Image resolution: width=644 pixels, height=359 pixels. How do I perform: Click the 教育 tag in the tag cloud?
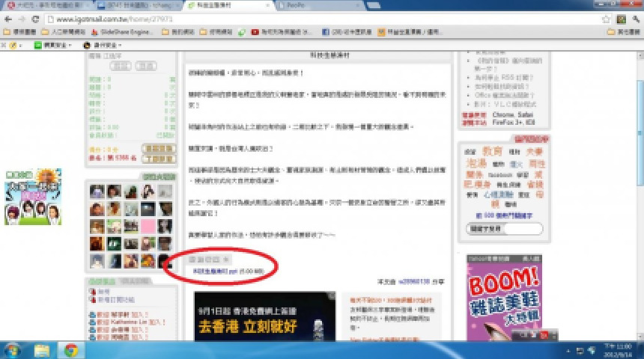click(x=492, y=151)
